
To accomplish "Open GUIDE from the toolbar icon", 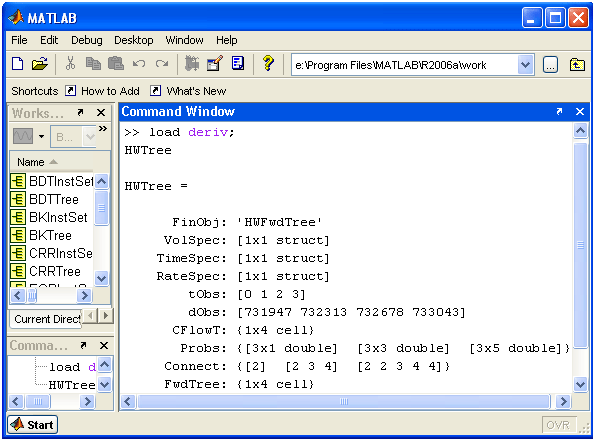I will (x=214, y=64).
